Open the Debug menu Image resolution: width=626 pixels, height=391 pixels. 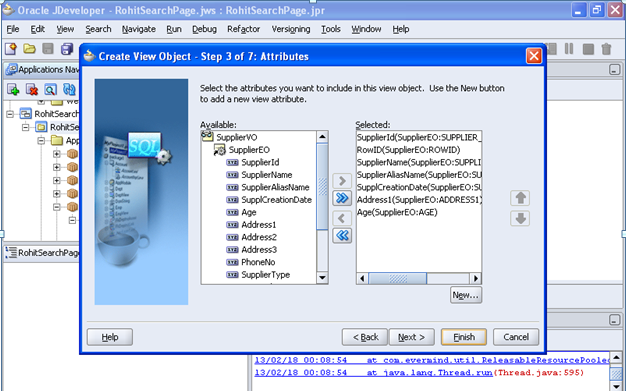point(204,29)
